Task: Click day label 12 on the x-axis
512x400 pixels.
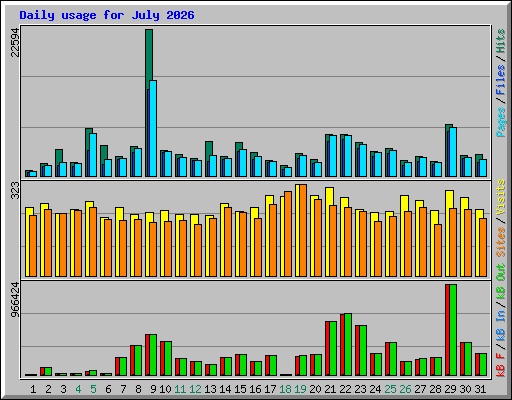Action: pos(195,389)
